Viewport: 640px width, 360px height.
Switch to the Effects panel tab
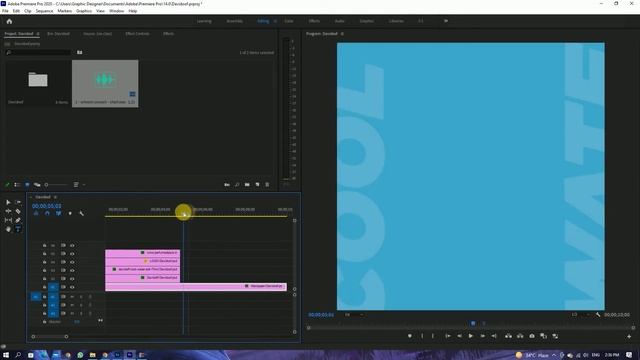tap(169, 34)
